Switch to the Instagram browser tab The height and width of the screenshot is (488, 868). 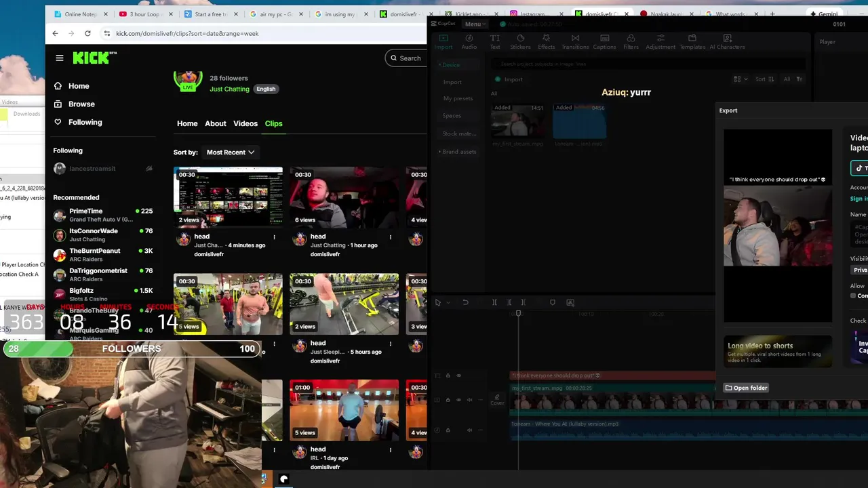tap(534, 14)
